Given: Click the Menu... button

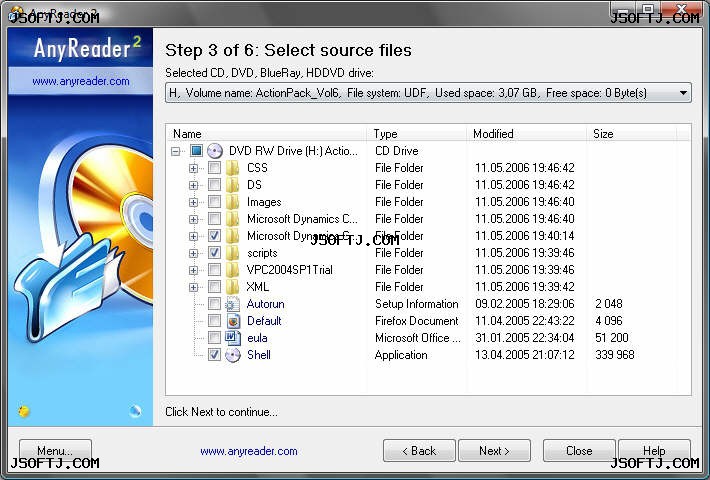Looking at the screenshot, I should click(55, 451).
